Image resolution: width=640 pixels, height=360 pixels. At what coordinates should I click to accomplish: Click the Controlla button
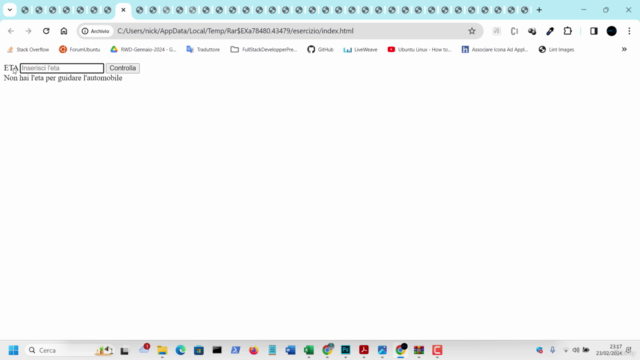(123, 68)
